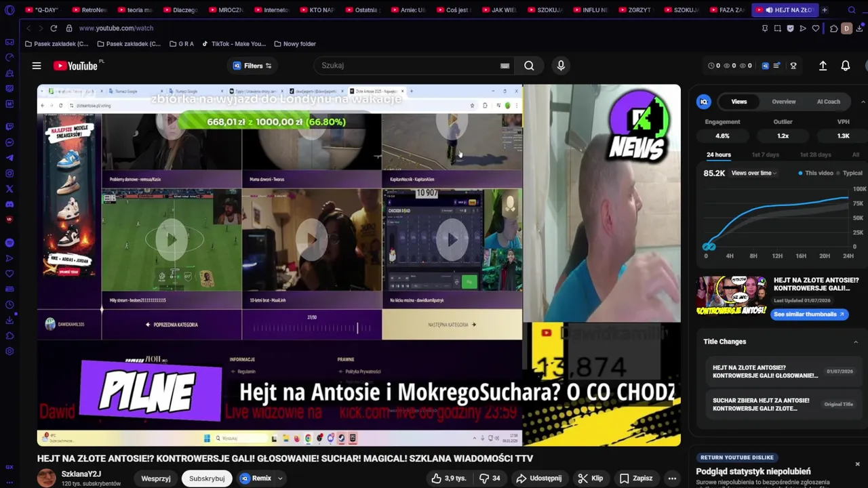Viewport: 868px width, 488px height.
Task: Open a new tab with the plus button
Action: click(825, 10)
